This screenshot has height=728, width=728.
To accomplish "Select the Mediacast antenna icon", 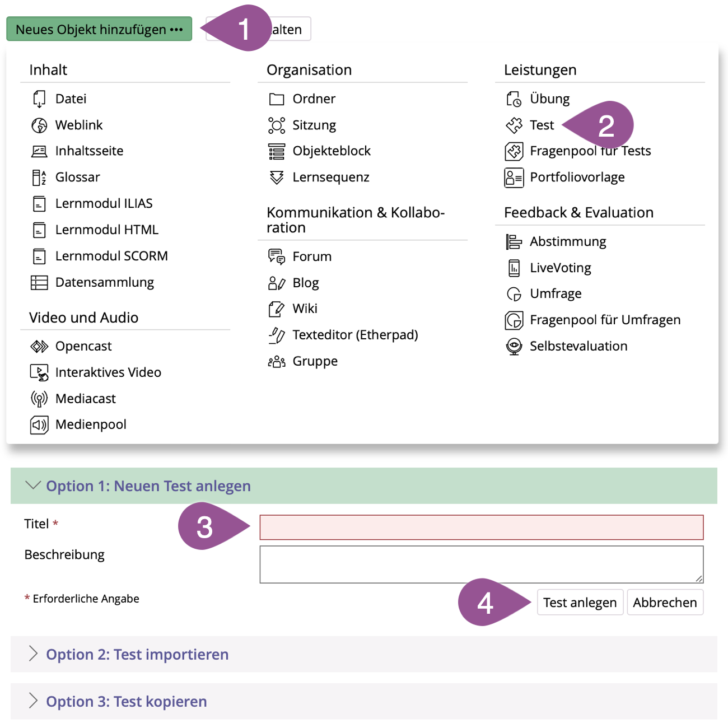I will (x=39, y=399).
